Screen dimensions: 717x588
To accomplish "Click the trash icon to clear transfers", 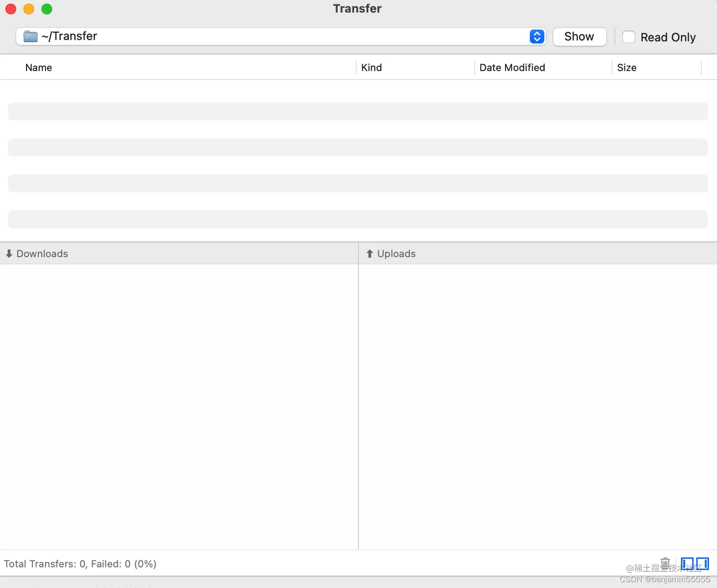I will coord(665,563).
